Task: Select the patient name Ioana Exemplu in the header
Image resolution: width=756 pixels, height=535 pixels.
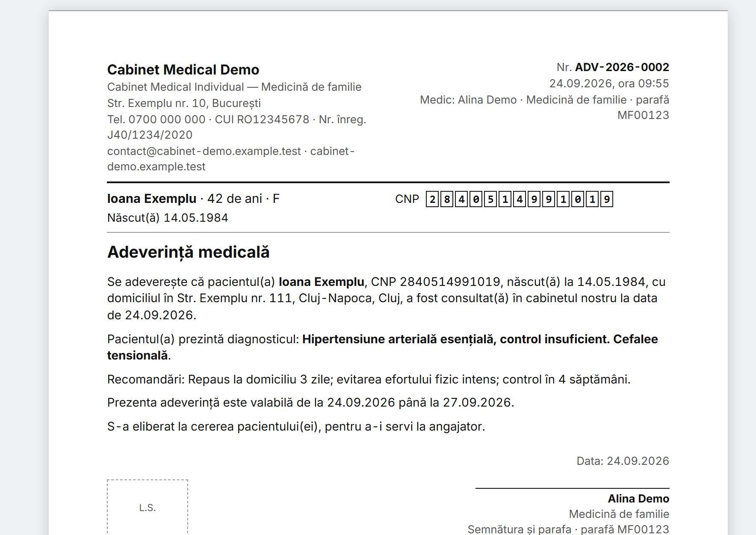Action: coord(152,199)
